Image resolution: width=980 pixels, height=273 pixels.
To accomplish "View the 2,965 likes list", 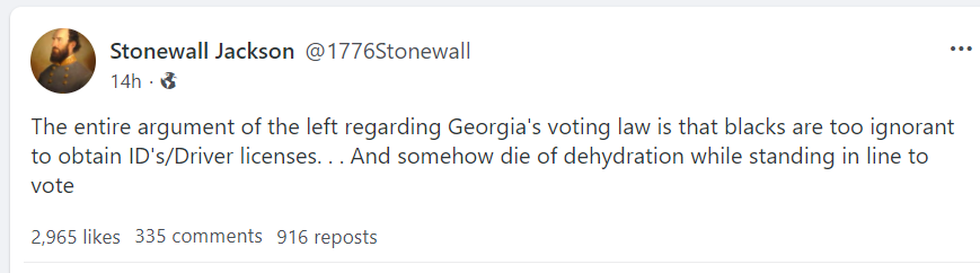I will click(x=75, y=237).
